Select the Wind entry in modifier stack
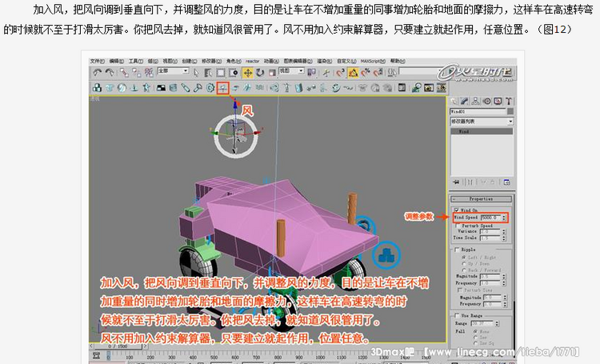The height and width of the screenshot is (364, 600). pos(482,131)
